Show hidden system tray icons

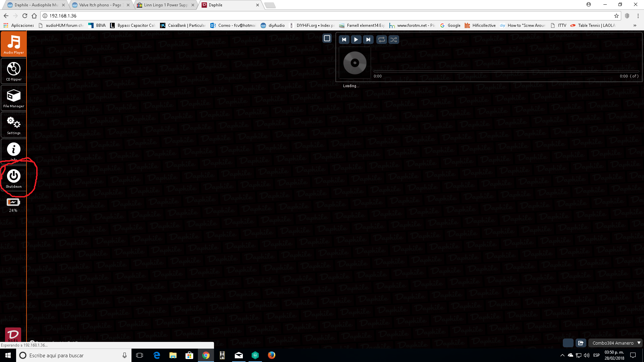point(562,355)
